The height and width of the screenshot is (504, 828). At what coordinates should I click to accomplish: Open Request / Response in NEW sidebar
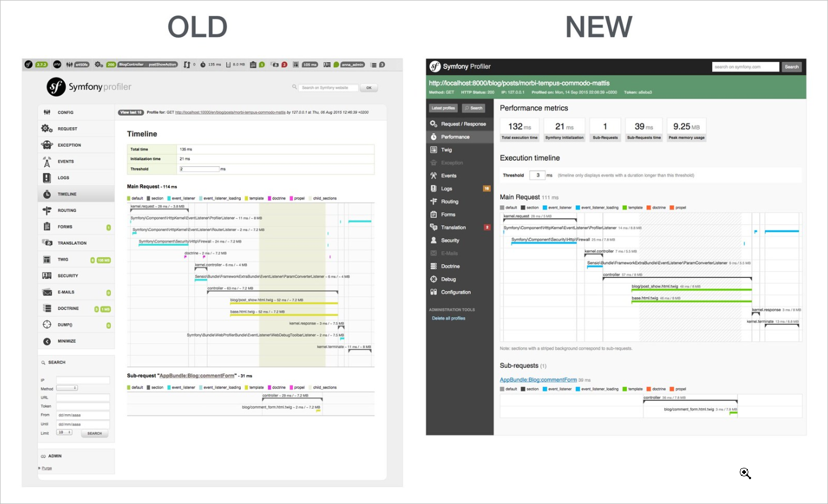click(x=460, y=124)
